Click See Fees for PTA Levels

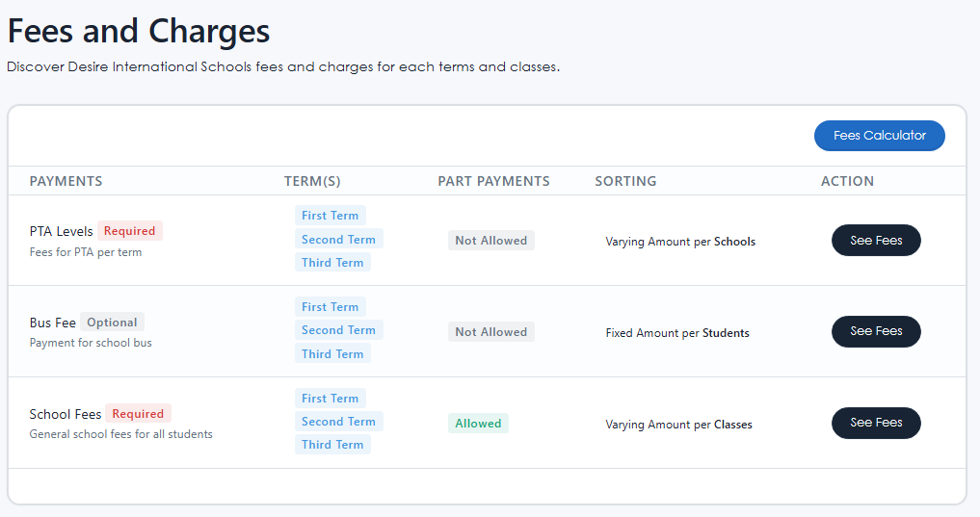tap(875, 241)
